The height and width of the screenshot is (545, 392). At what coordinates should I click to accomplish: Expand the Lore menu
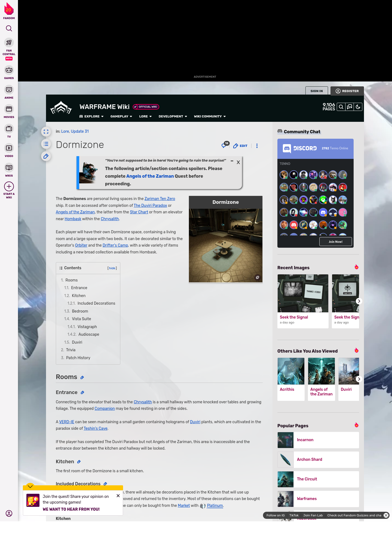[145, 116]
